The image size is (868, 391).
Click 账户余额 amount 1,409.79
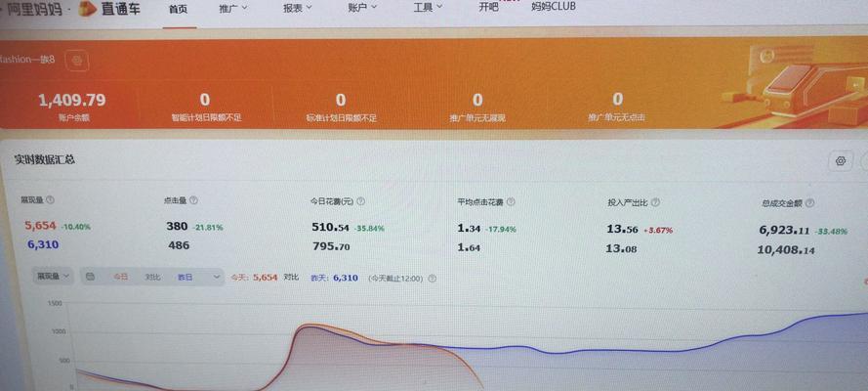click(x=71, y=101)
